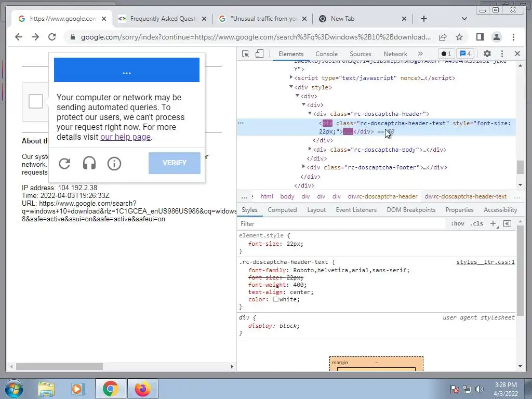The height and width of the screenshot is (399, 532).
Task: Expand the rc-doscaptcha-body div node
Action: point(310,149)
